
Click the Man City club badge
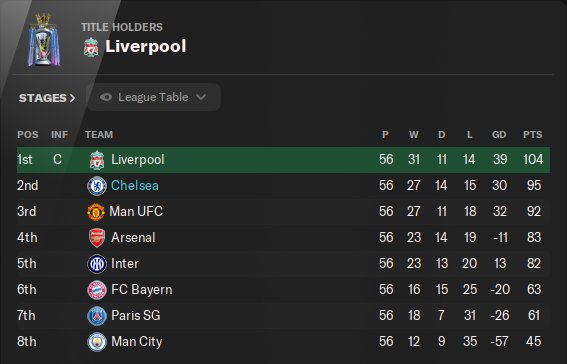pos(97,342)
